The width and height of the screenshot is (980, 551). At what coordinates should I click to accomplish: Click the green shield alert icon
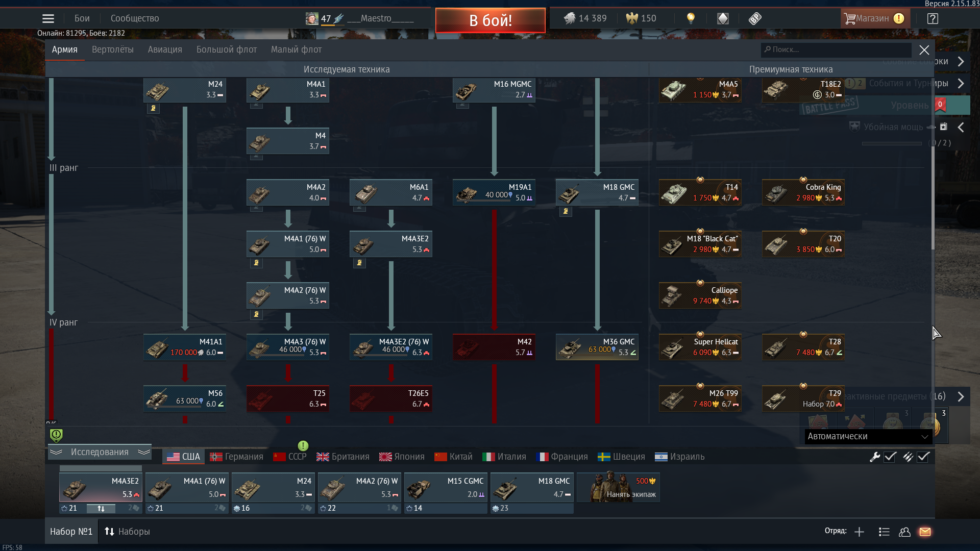56,435
